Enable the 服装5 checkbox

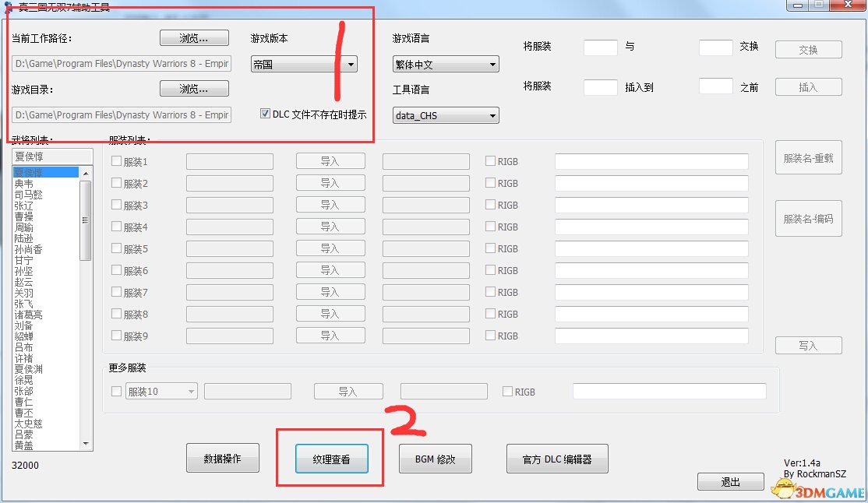[x=116, y=248]
